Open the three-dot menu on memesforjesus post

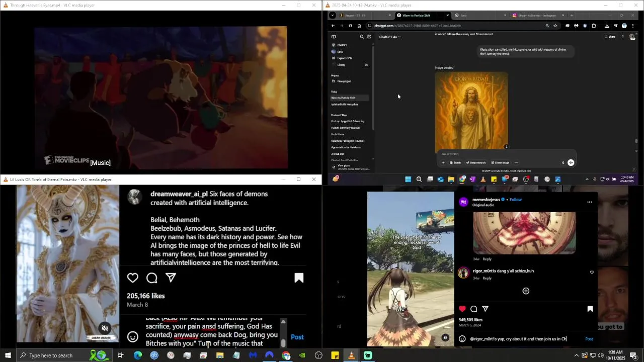[x=589, y=202]
